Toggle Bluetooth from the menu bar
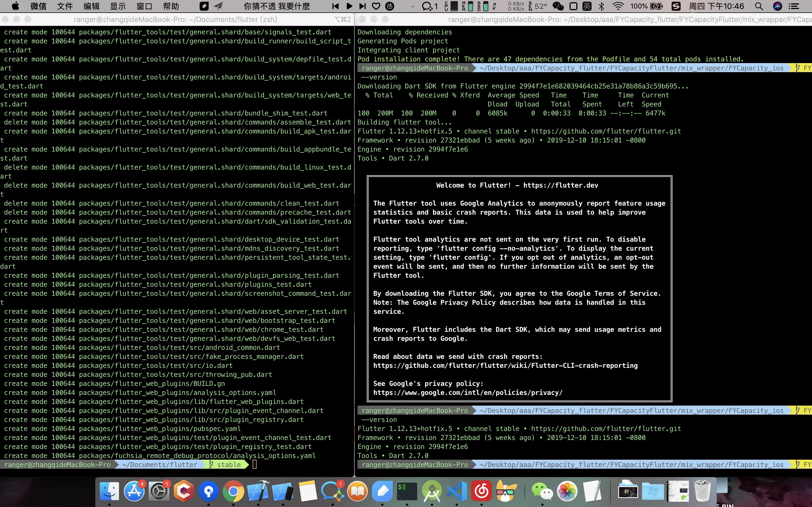 [x=601, y=6]
